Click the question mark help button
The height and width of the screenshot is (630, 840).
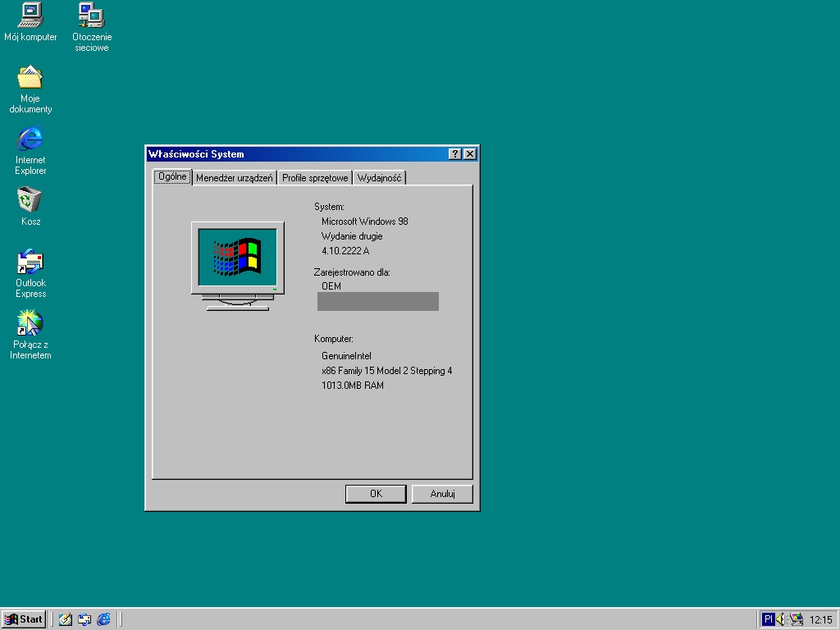(454, 154)
